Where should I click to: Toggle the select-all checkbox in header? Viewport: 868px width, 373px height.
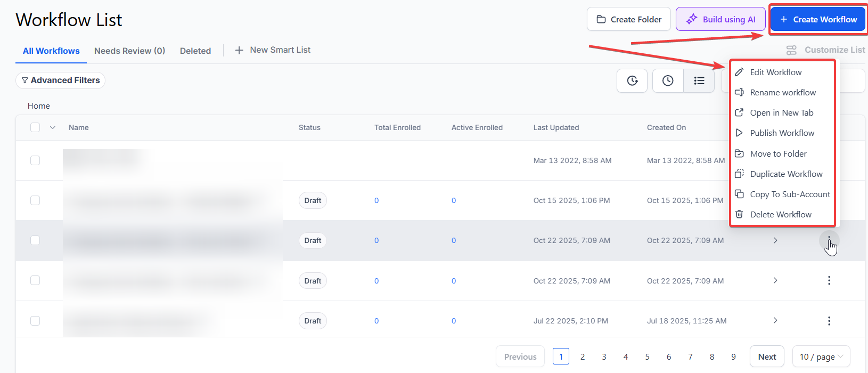(x=35, y=127)
